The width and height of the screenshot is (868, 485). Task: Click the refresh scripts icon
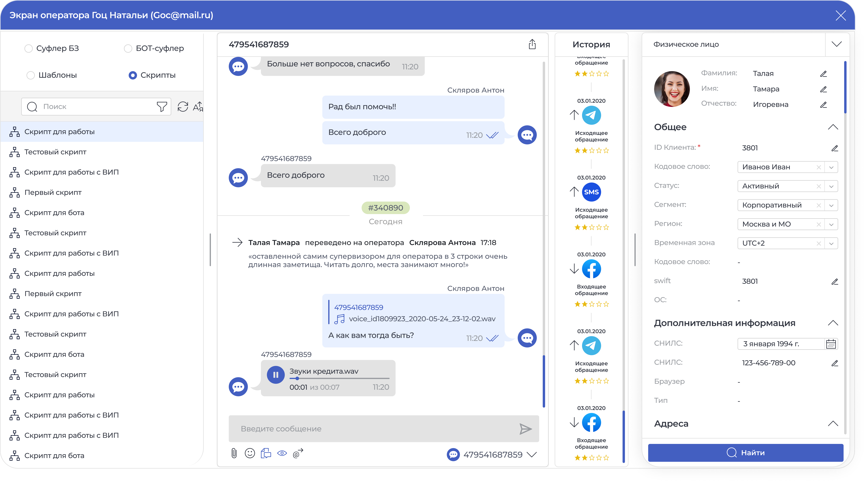click(x=183, y=106)
